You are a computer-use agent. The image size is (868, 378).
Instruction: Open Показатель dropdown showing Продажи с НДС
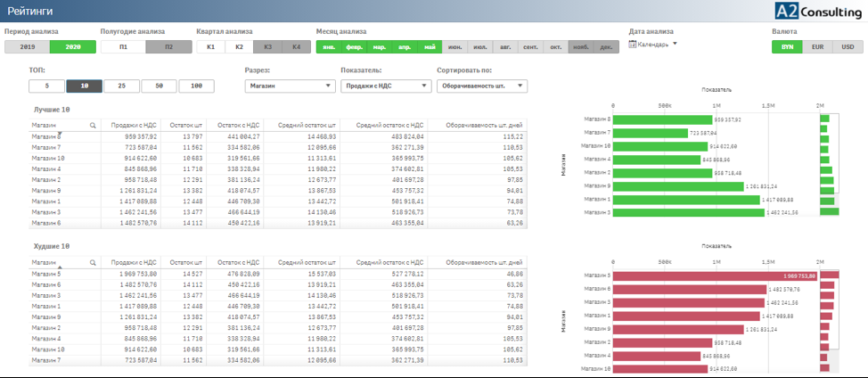click(386, 86)
